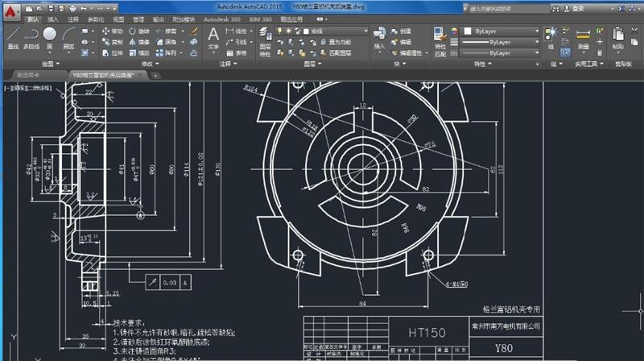Toggle the layer on/off lightbulb icon
The height and width of the screenshot is (361, 644).
pos(279,30)
